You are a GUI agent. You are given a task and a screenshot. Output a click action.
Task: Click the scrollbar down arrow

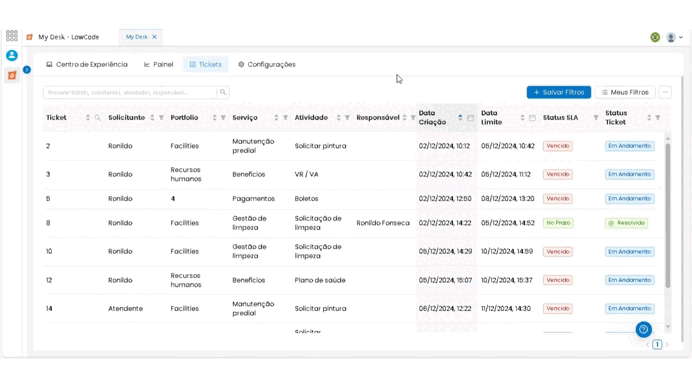[x=668, y=327]
